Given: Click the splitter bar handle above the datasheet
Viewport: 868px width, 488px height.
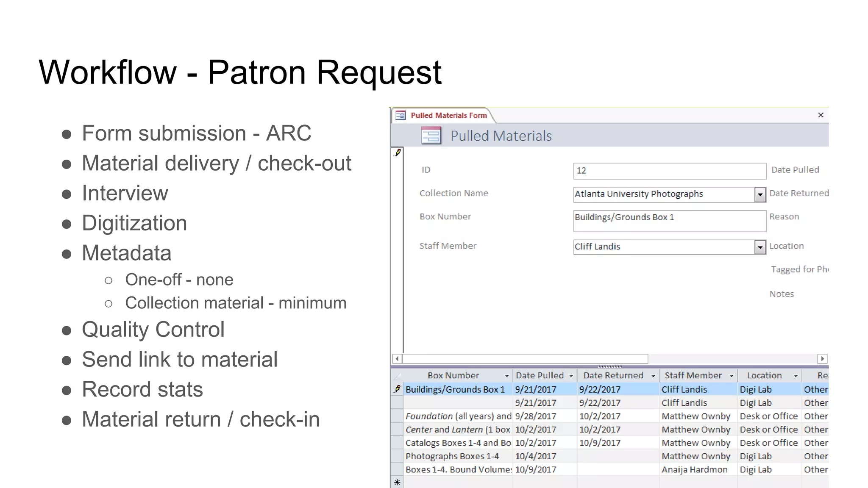Looking at the screenshot, I should [609, 366].
